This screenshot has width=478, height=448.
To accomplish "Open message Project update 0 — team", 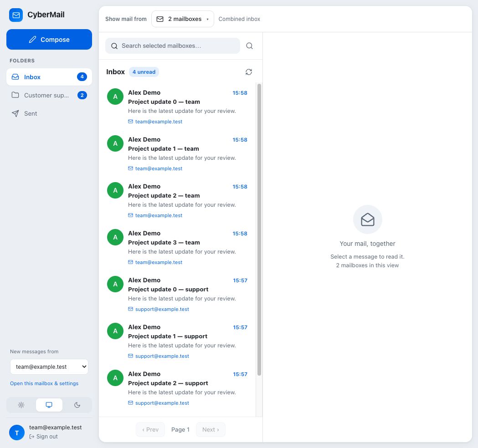I will [177, 106].
